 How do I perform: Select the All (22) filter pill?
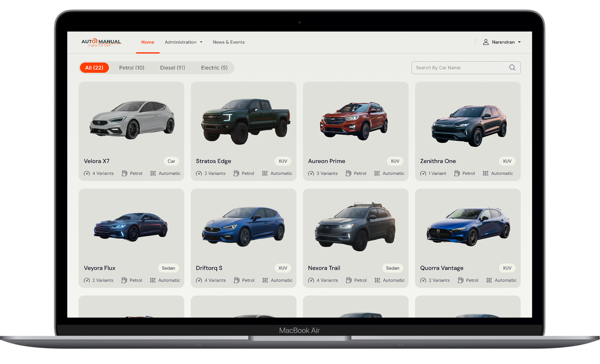tap(94, 67)
